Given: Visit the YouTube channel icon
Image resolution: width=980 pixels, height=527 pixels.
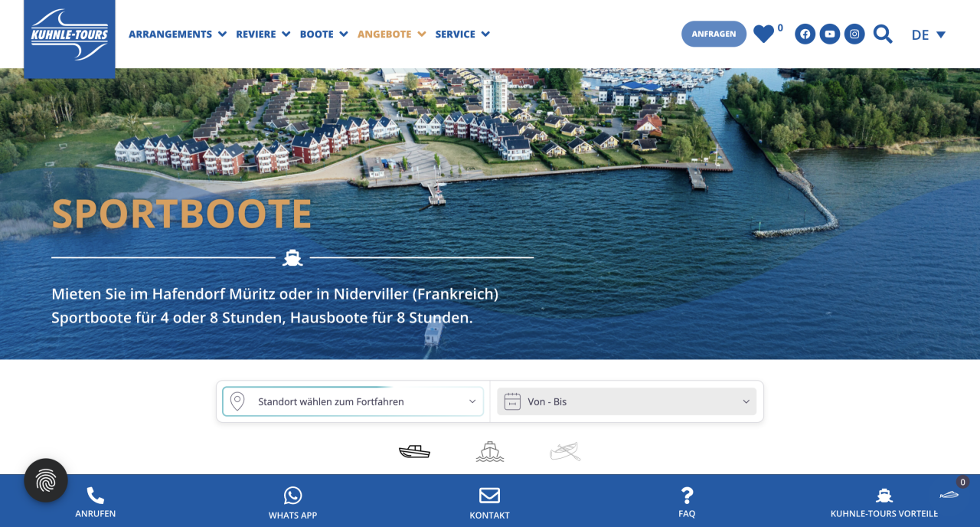Looking at the screenshot, I should pos(830,34).
